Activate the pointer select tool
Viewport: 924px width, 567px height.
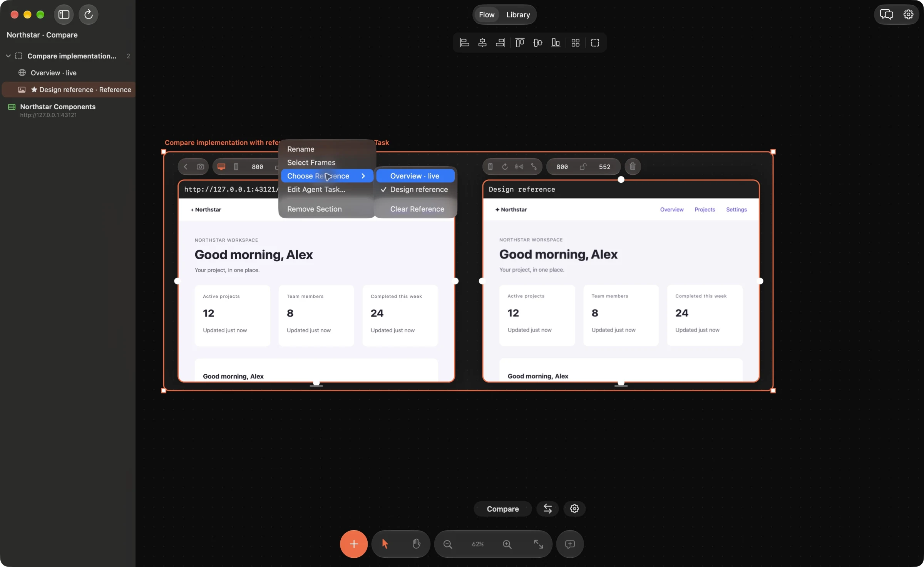385,544
